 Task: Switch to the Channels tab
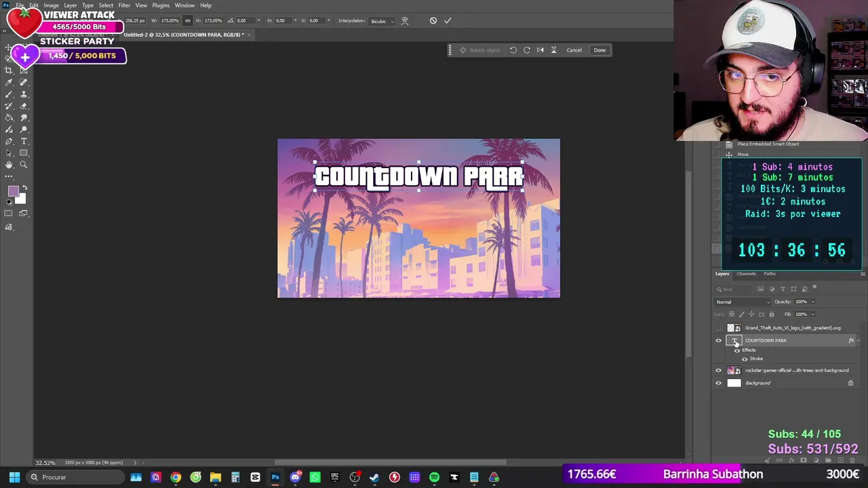(746, 274)
